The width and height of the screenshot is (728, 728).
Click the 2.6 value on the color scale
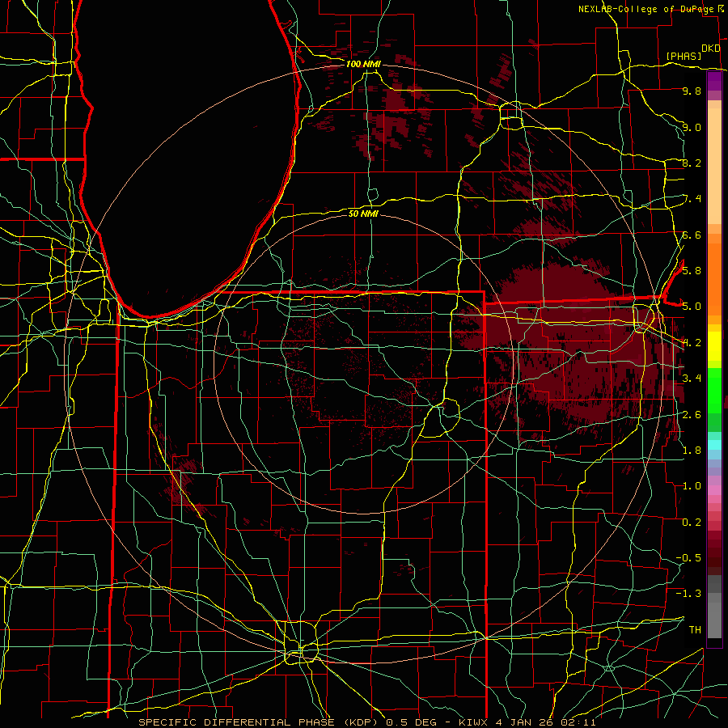point(692,414)
